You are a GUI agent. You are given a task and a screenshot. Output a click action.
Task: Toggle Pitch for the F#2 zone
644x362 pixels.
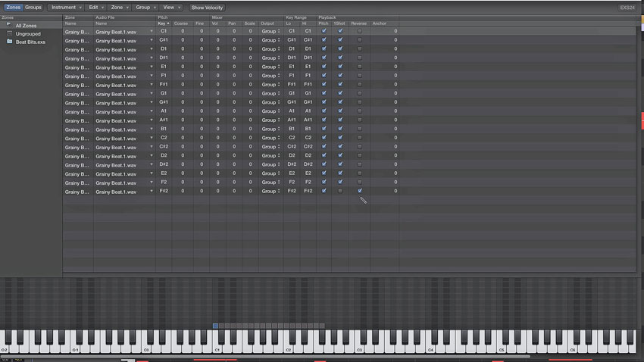(x=324, y=191)
